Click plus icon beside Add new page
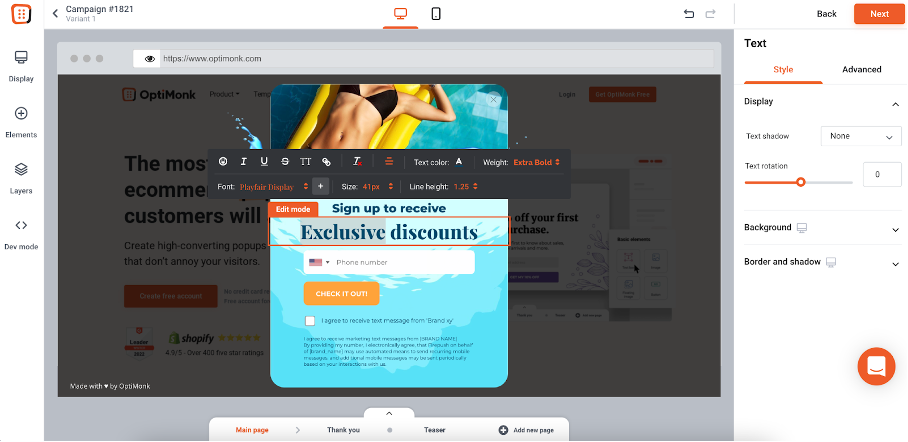908x442 pixels. [x=503, y=430]
